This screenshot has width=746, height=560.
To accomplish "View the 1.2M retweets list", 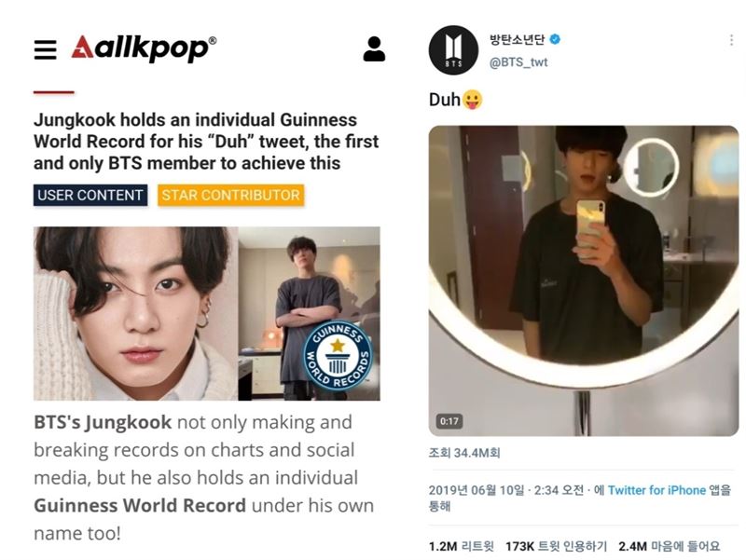I will [461, 546].
